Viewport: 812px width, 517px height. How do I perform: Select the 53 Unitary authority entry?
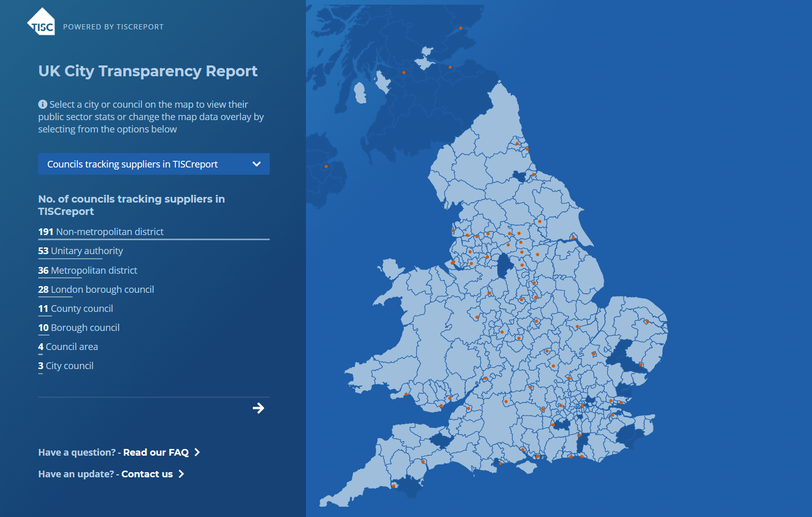click(x=81, y=251)
